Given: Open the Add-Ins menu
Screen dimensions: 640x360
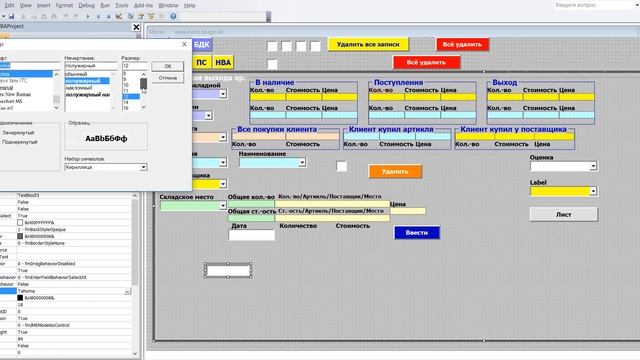Looking at the screenshot, I should click(143, 5).
